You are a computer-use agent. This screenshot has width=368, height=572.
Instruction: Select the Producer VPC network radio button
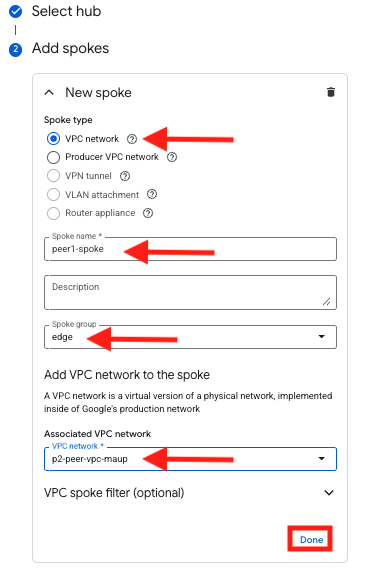pos(53,157)
